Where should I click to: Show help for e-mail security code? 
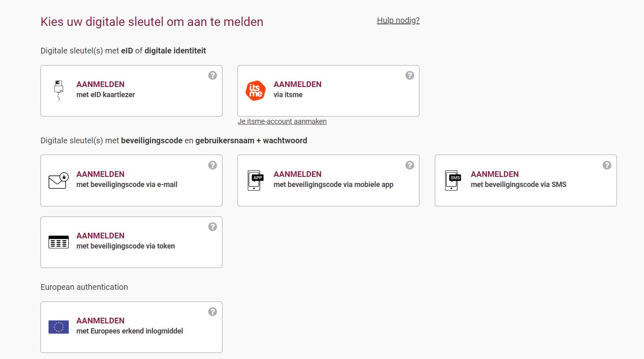(212, 165)
